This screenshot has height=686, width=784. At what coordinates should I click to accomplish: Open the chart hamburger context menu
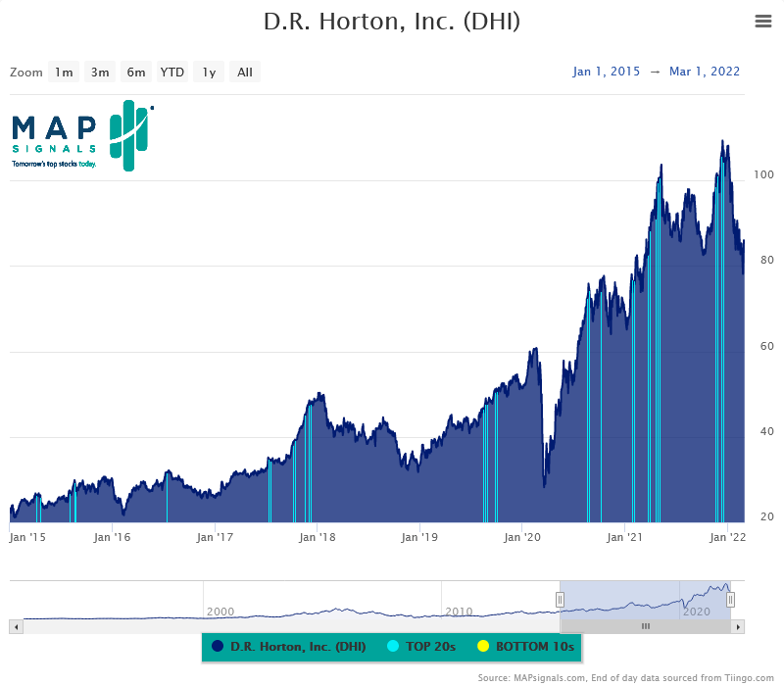point(763,21)
